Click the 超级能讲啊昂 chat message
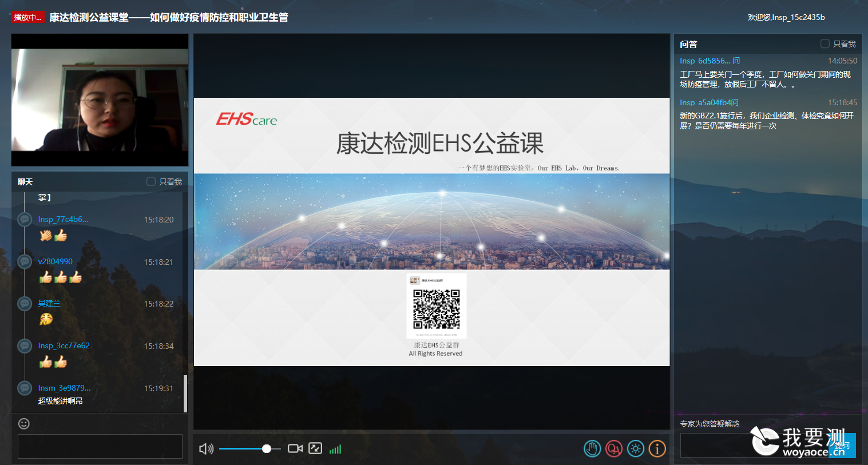 pyautogui.click(x=60, y=401)
